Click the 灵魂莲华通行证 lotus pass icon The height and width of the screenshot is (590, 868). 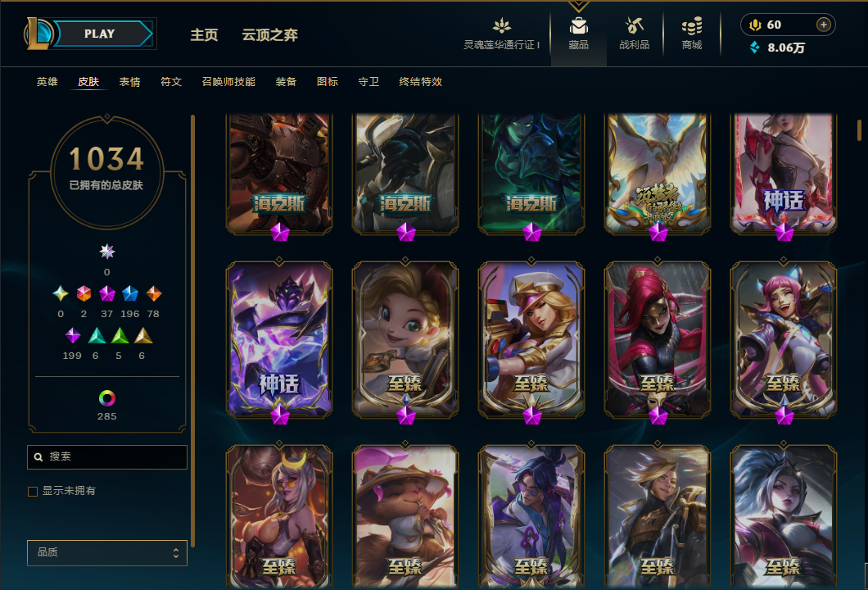pos(501,25)
